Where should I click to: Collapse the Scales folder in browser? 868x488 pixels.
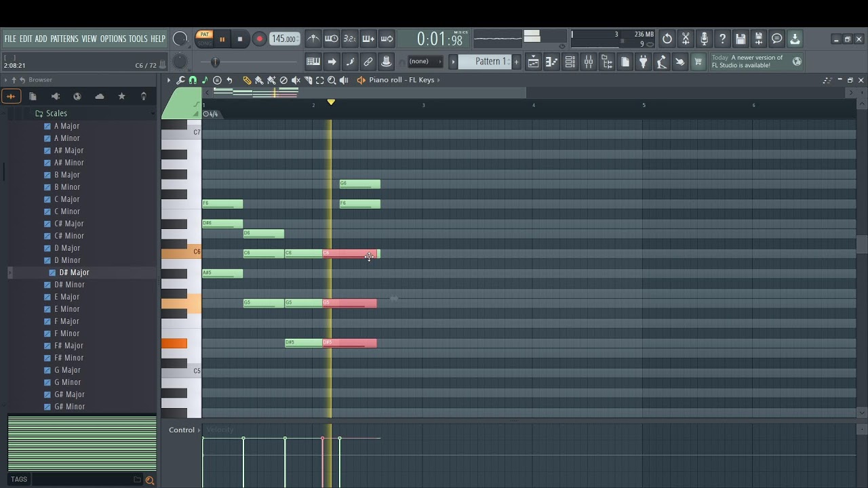tap(56, 113)
